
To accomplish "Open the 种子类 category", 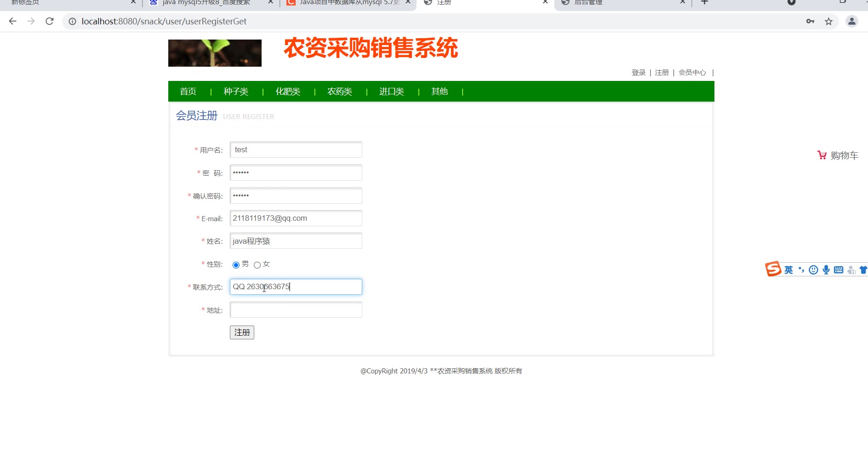I will 236,92.
